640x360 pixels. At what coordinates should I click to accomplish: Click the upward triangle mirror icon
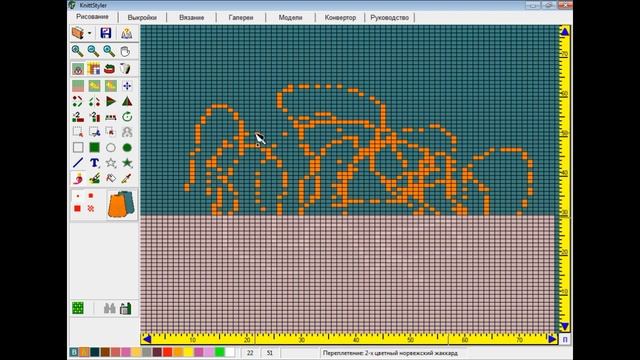pos(127,101)
